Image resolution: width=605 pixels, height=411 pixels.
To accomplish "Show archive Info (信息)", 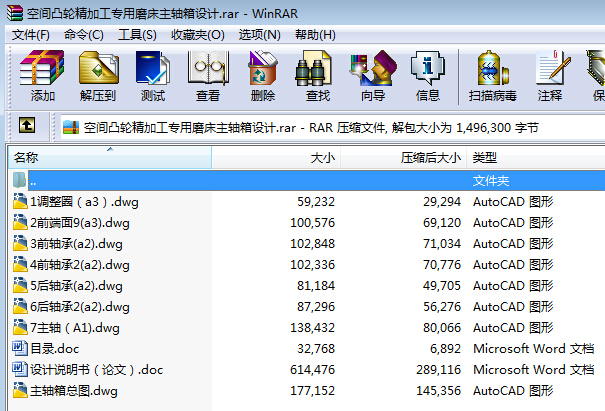I will 428,76.
